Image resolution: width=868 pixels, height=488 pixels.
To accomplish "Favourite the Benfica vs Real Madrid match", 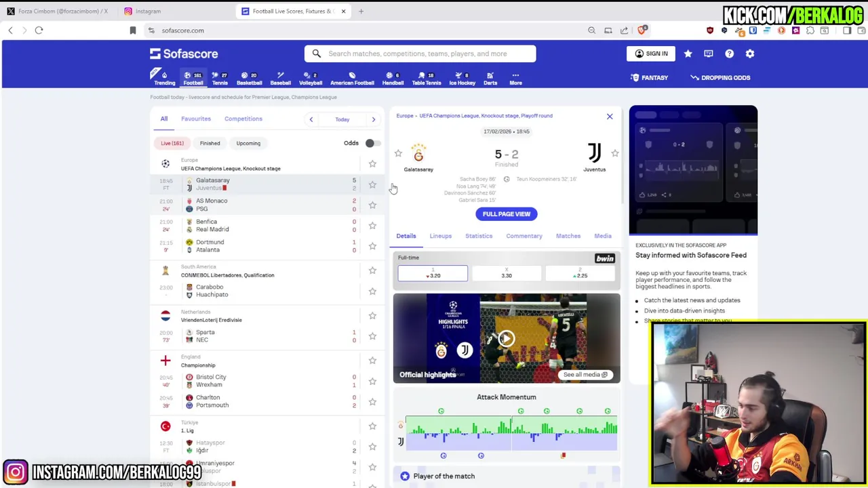I will tap(372, 225).
